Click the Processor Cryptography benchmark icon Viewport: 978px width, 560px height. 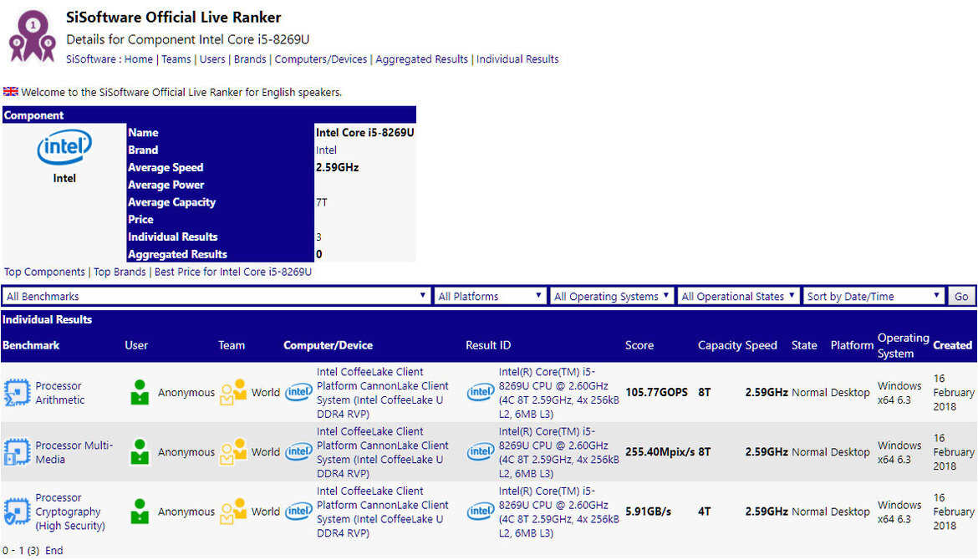[17, 512]
